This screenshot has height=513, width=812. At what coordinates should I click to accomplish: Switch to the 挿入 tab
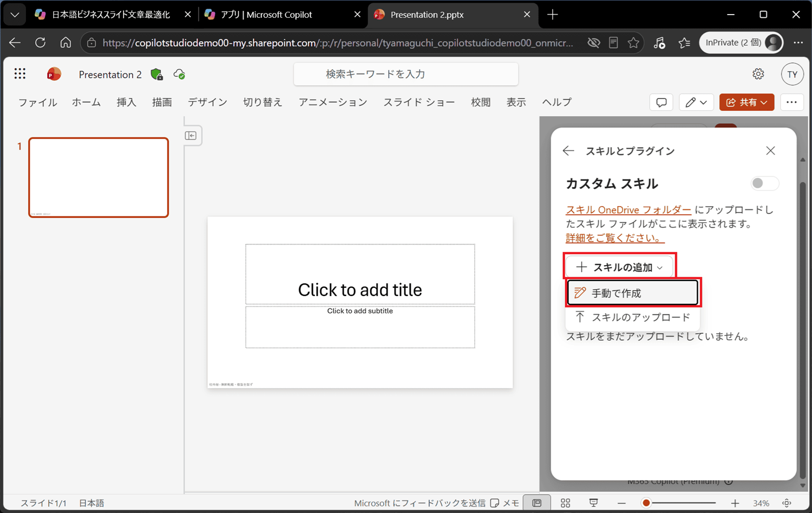pos(127,102)
